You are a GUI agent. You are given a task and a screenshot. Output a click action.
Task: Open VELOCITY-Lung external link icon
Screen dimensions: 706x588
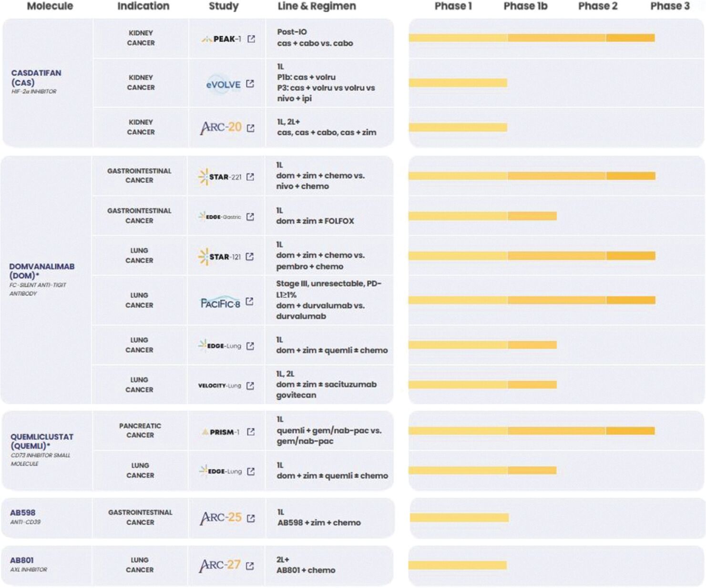(250, 385)
